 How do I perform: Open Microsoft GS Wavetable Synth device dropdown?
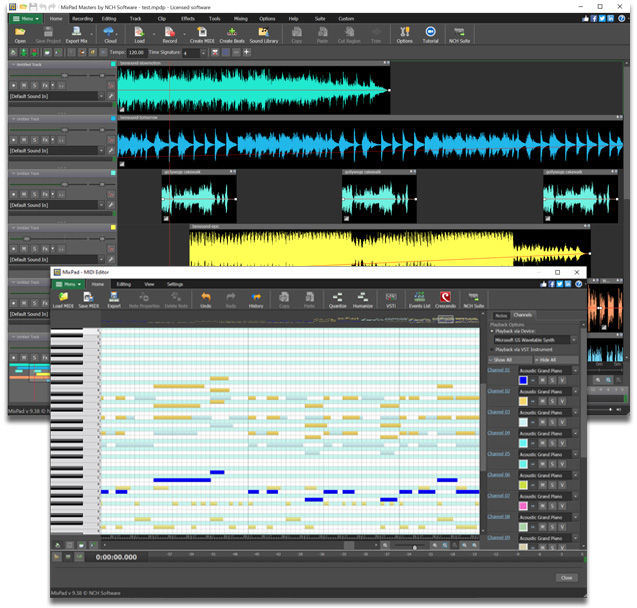tap(573, 340)
